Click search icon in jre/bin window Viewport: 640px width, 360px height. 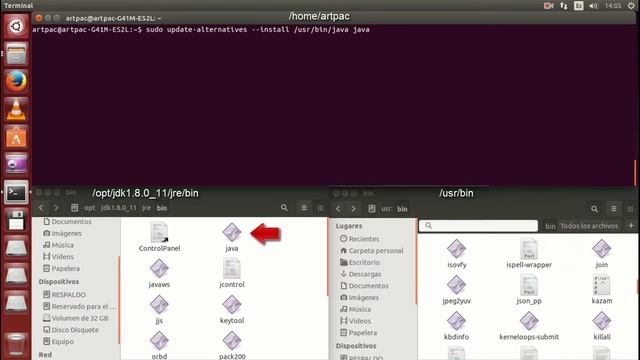(284, 208)
